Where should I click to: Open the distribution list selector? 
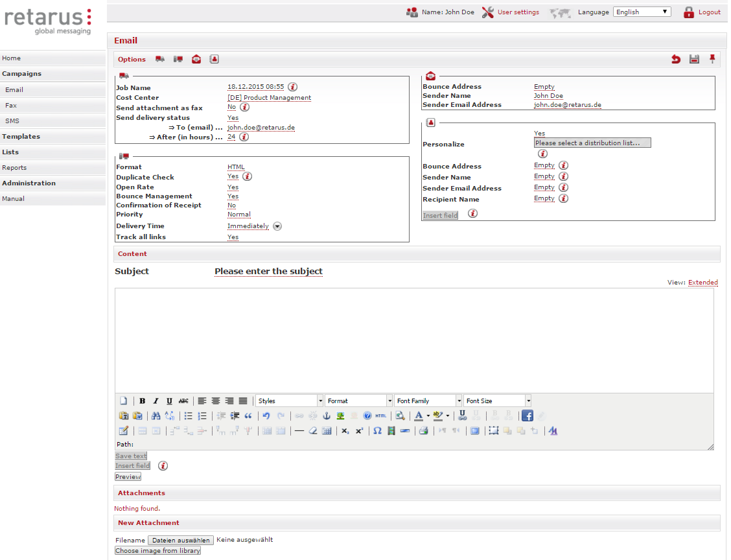click(592, 143)
